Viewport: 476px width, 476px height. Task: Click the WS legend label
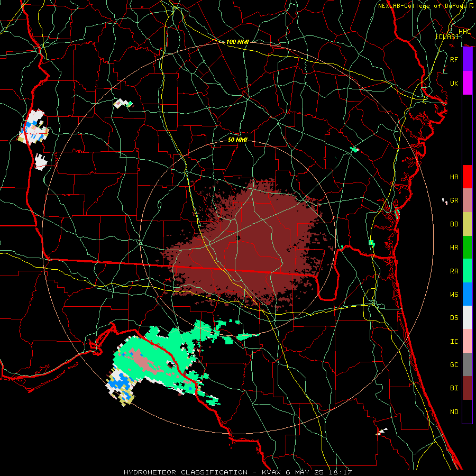[454, 295]
